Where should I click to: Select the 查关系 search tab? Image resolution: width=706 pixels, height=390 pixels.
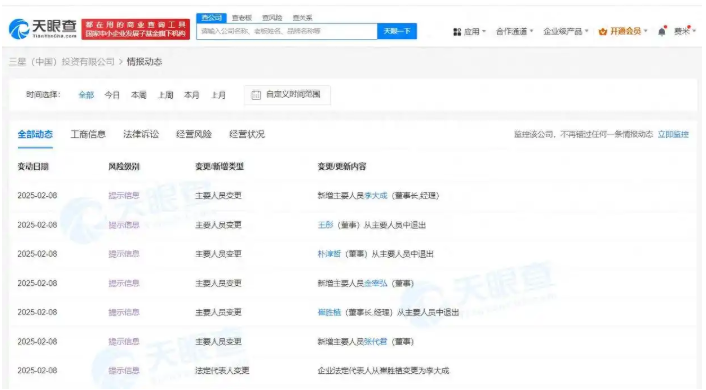(x=302, y=18)
